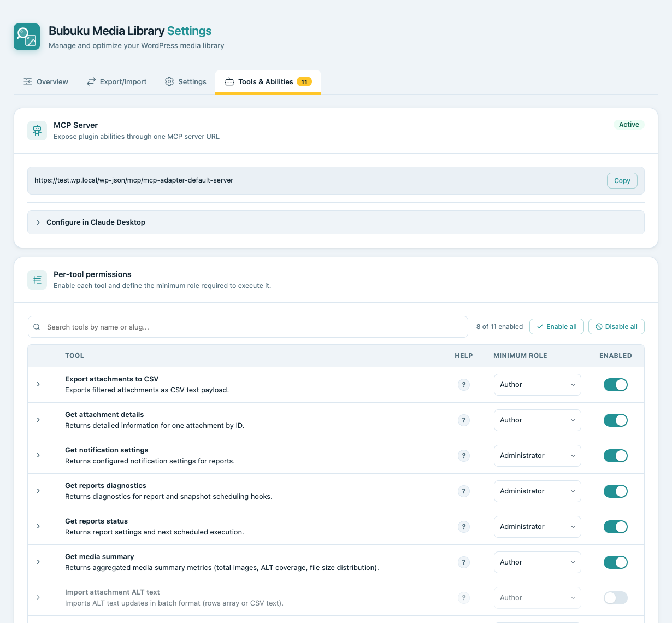Disable the Export attachments to CSV tool

(x=616, y=385)
